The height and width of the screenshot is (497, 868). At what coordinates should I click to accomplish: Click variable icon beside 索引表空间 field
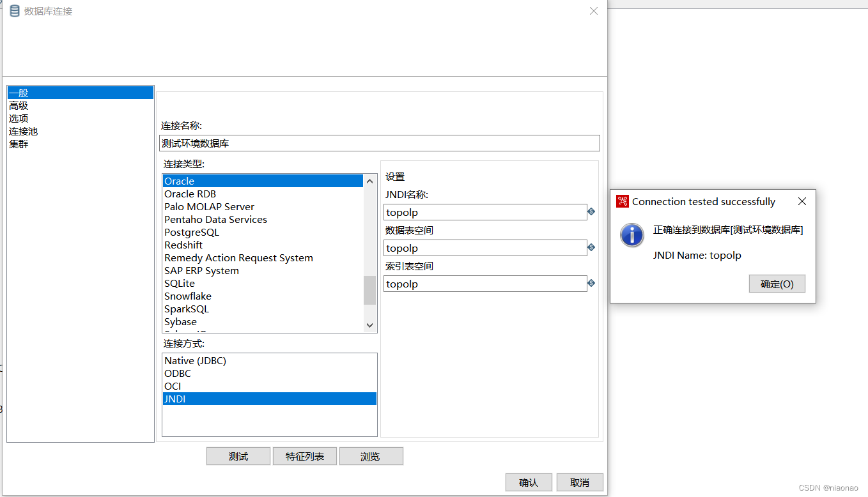coord(591,283)
